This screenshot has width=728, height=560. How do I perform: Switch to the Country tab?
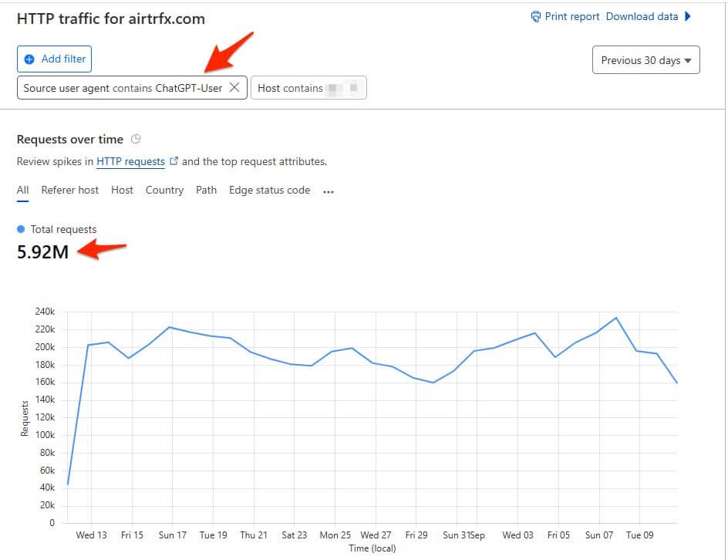pyautogui.click(x=164, y=191)
